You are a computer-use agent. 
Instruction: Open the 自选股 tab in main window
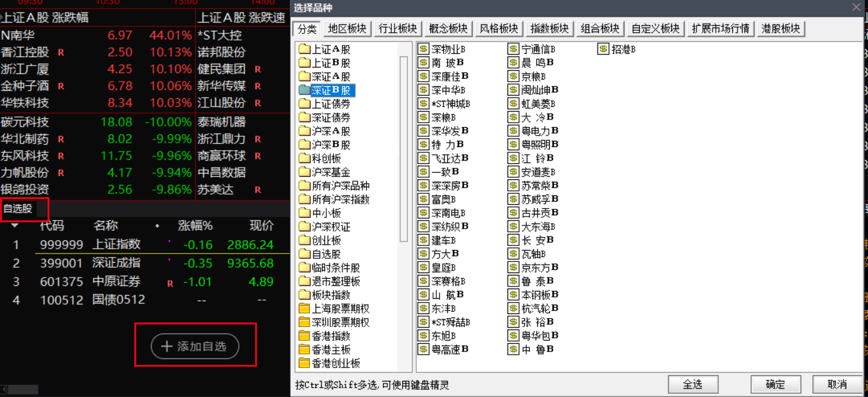[x=17, y=209]
